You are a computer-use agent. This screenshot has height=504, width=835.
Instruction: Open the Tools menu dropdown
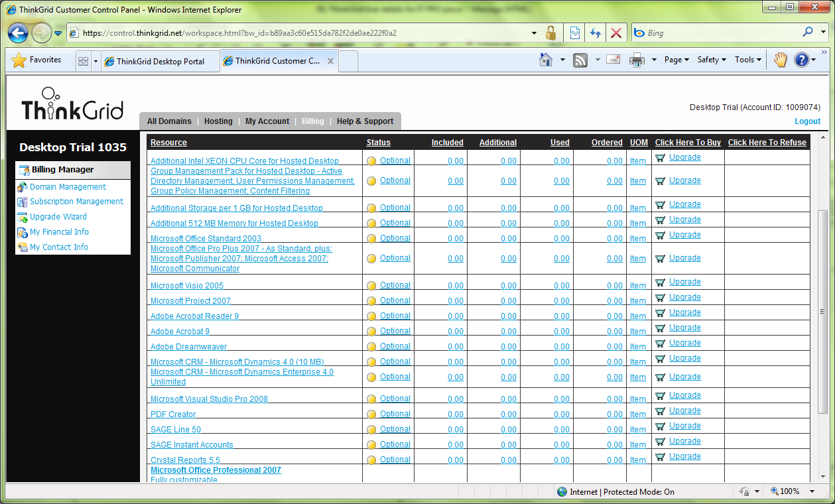coord(748,60)
